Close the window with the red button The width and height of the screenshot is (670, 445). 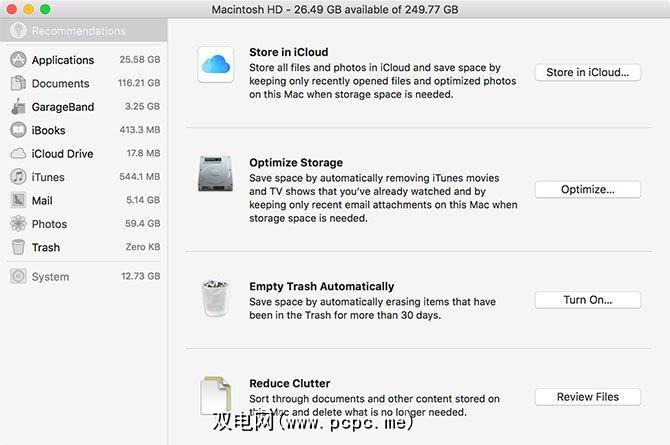12,9
